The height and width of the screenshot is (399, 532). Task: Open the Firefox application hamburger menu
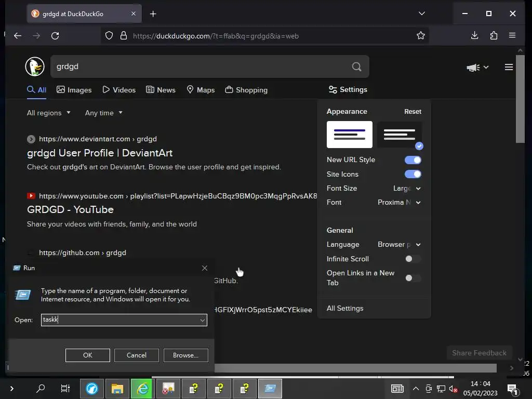click(x=512, y=36)
